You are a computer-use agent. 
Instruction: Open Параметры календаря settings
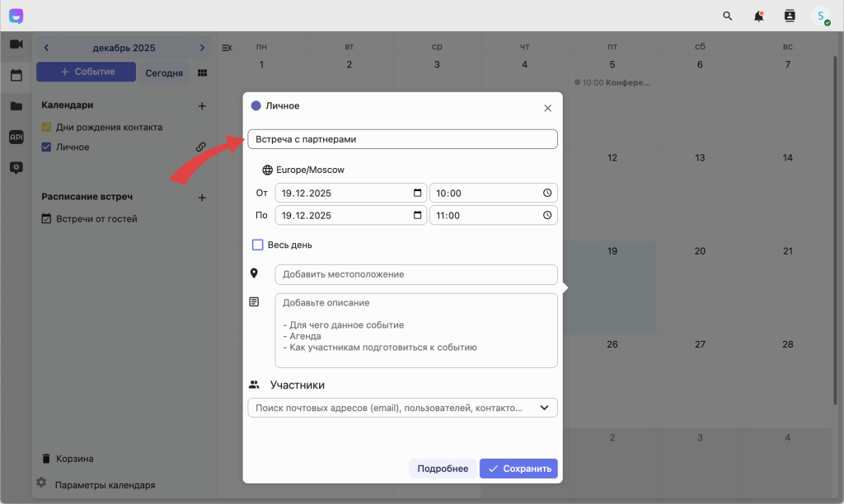point(104,485)
